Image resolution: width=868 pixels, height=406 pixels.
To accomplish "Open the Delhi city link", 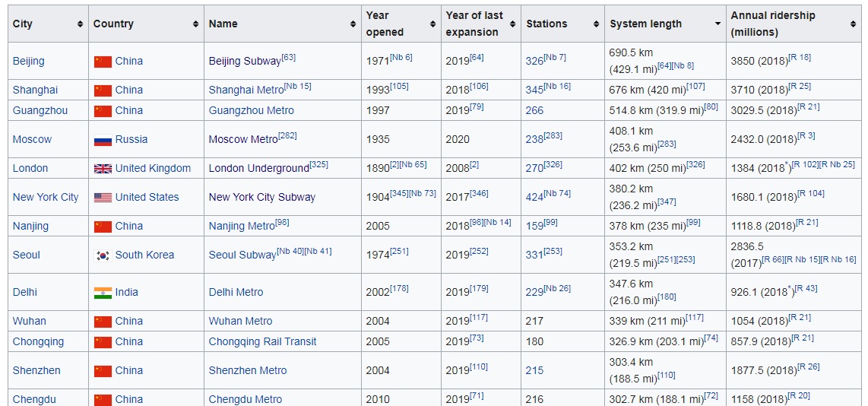I will tap(25, 292).
